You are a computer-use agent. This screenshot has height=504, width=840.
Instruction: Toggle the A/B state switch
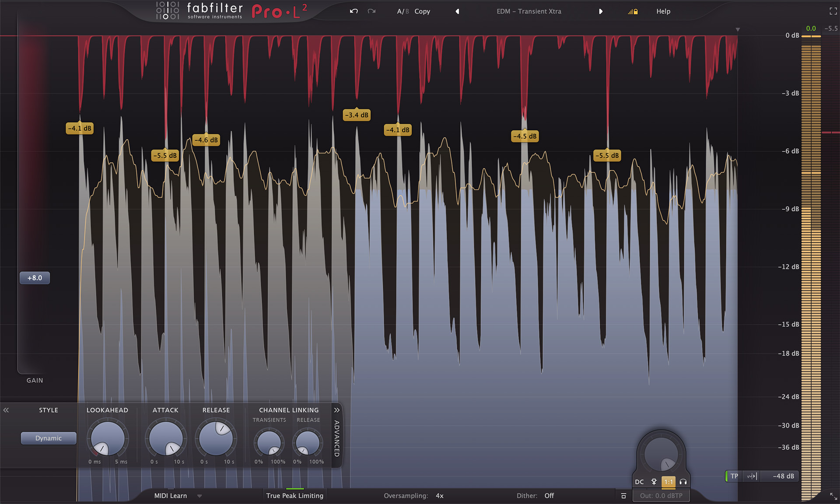coord(402,11)
